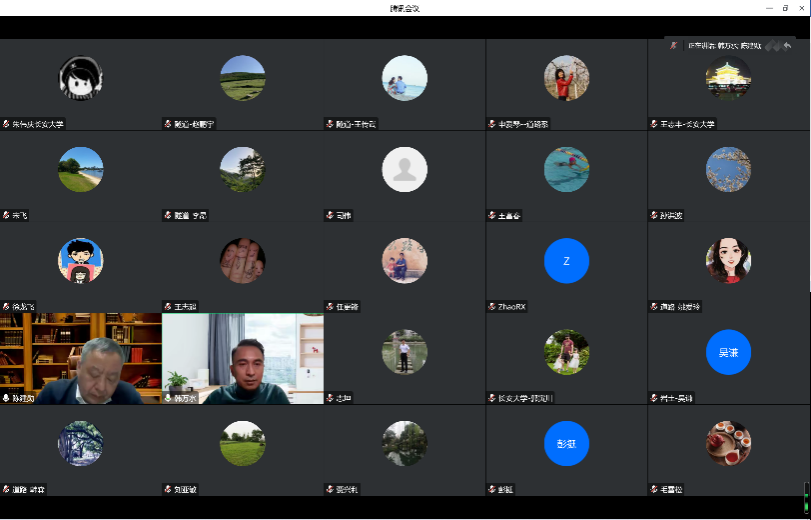Select the gray default silhouette avatar
Screen dimensions: 811x520
point(404,170)
